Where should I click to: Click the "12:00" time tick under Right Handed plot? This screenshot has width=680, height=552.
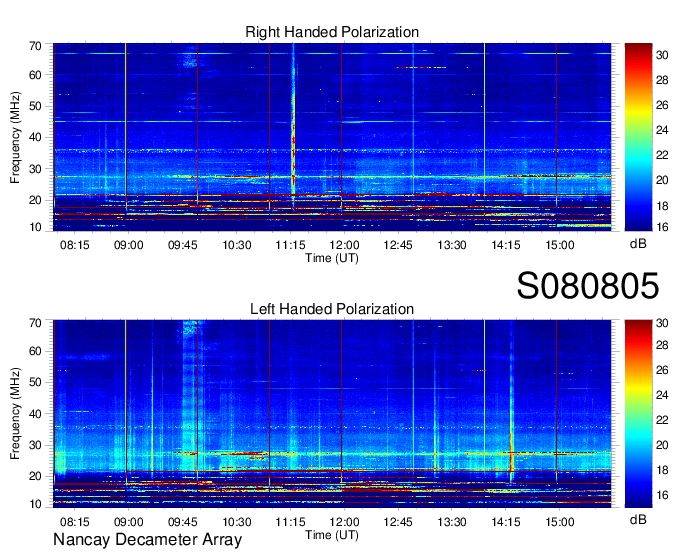click(344, 245)
